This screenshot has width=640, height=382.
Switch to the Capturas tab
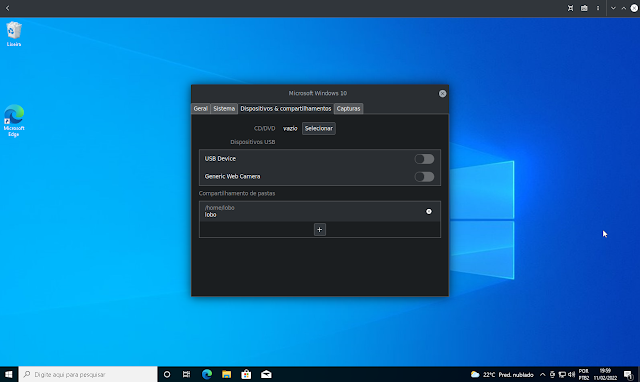pos(349,109)
